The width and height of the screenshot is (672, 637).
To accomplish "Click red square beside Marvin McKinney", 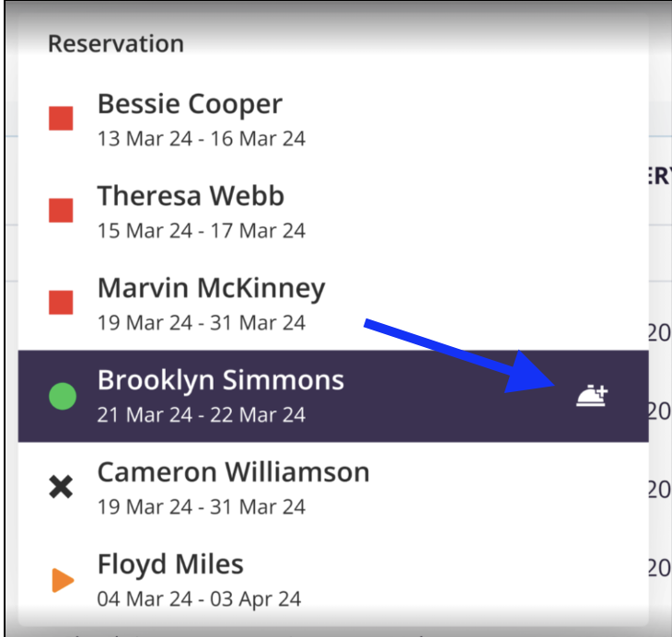I will [x=61, y=302].
